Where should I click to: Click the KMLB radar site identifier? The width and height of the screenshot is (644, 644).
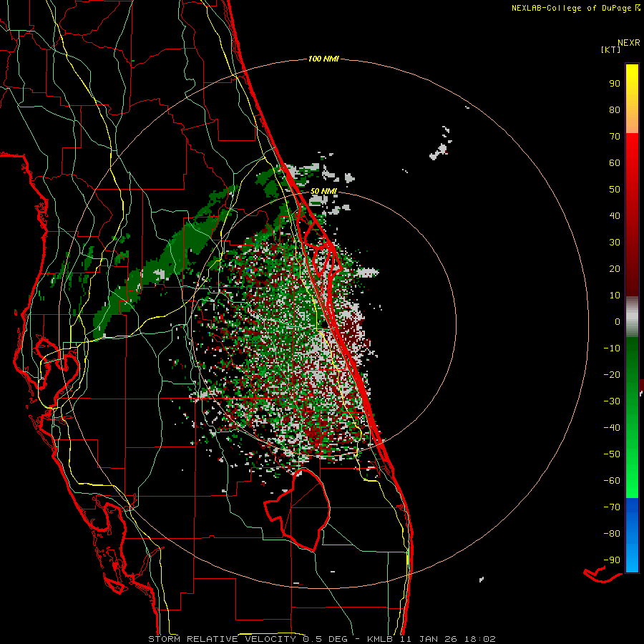coord(380,639)
